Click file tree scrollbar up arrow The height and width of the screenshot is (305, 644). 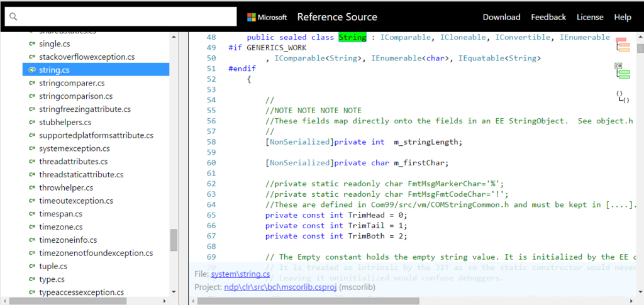[174, 36]
